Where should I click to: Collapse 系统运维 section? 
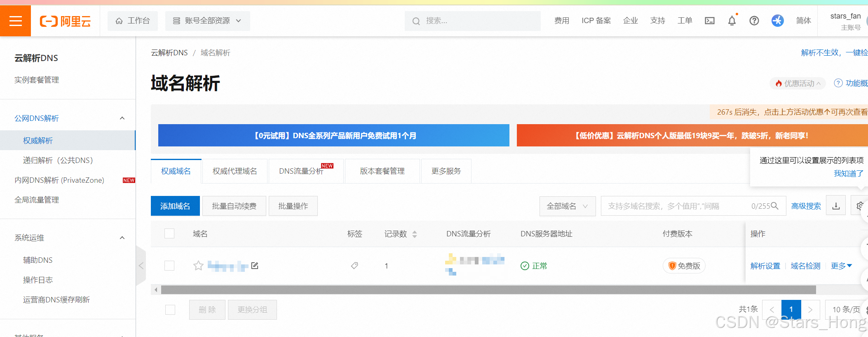[x=122, y=238]
